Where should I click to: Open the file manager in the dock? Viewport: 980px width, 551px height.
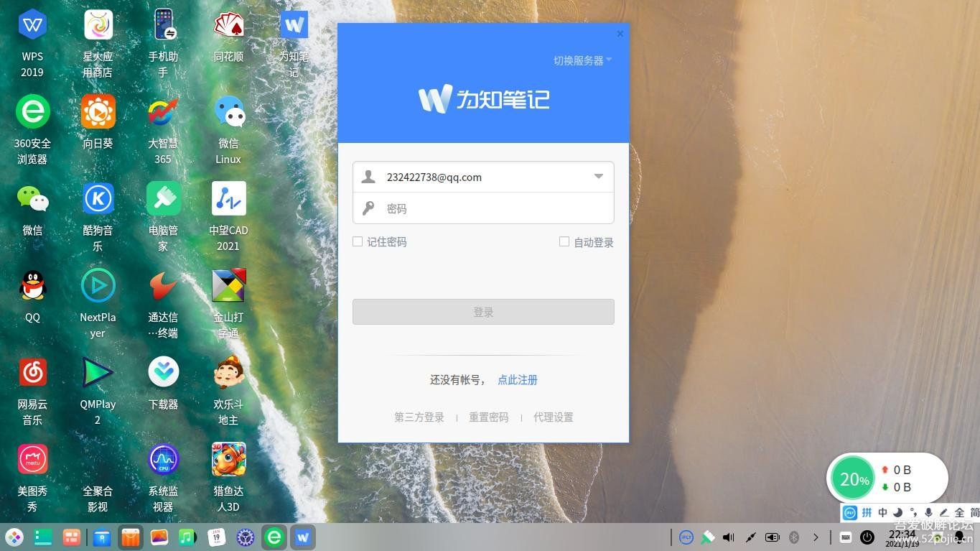102,537
